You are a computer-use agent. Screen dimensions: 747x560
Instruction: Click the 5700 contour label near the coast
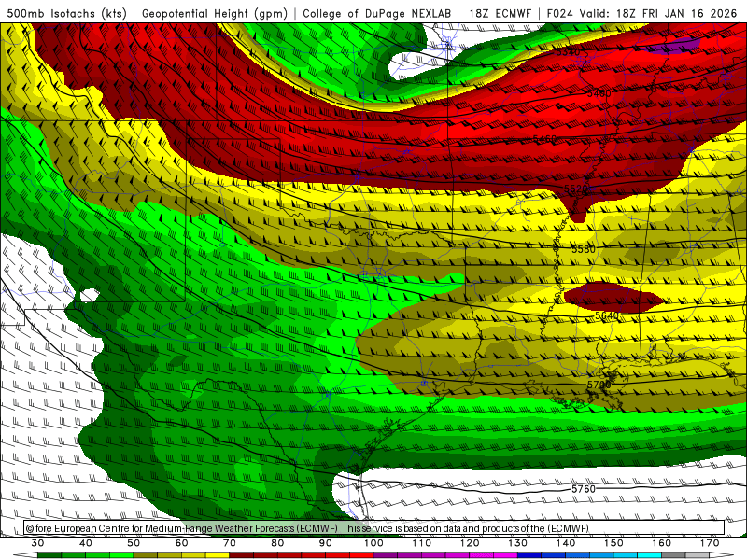(x=599, y=385)
